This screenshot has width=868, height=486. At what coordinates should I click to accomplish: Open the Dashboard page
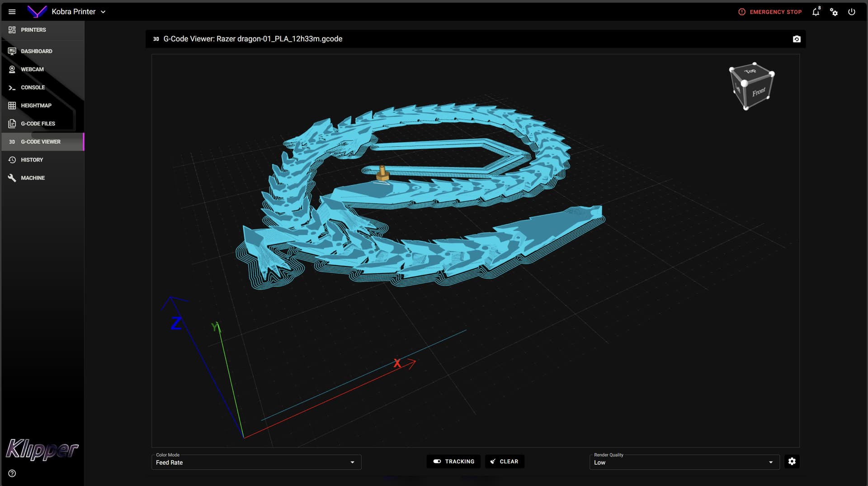click(x=42, y=51)
